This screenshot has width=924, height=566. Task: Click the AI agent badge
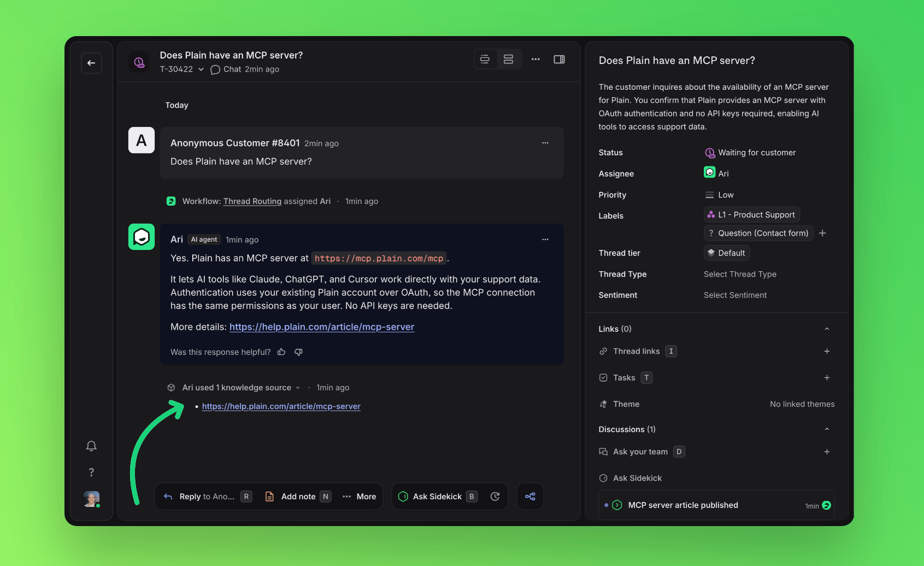tap(204, 240)
